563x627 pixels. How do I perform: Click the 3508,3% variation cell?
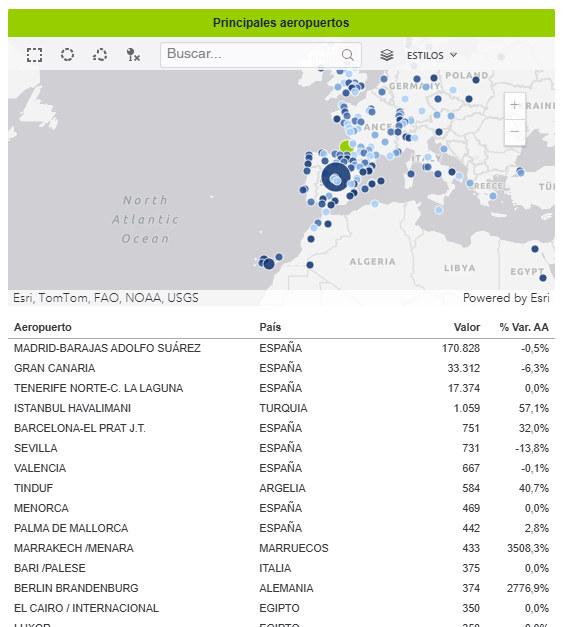click(528, 548)
